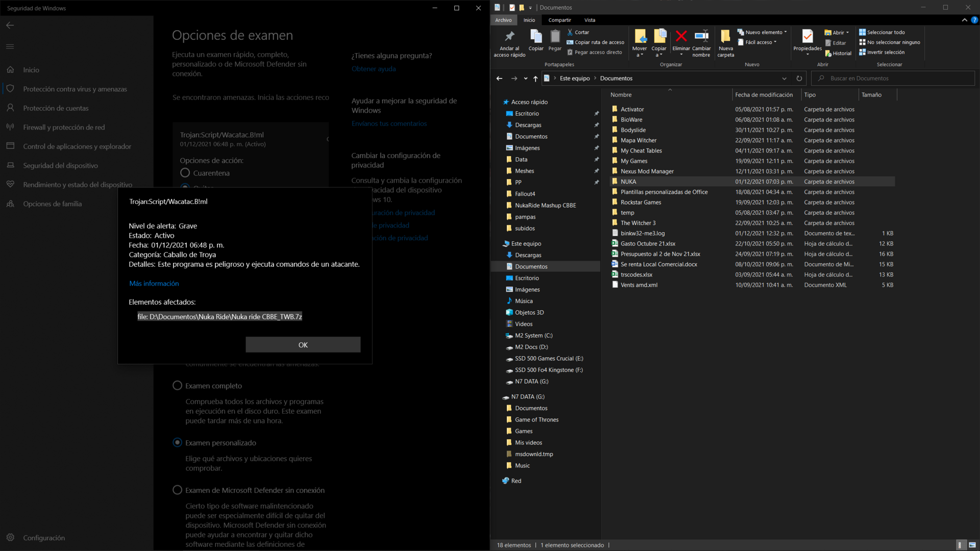Click Pegar acceso directo
Screen dimensions: 980x551
pos(595,52)
